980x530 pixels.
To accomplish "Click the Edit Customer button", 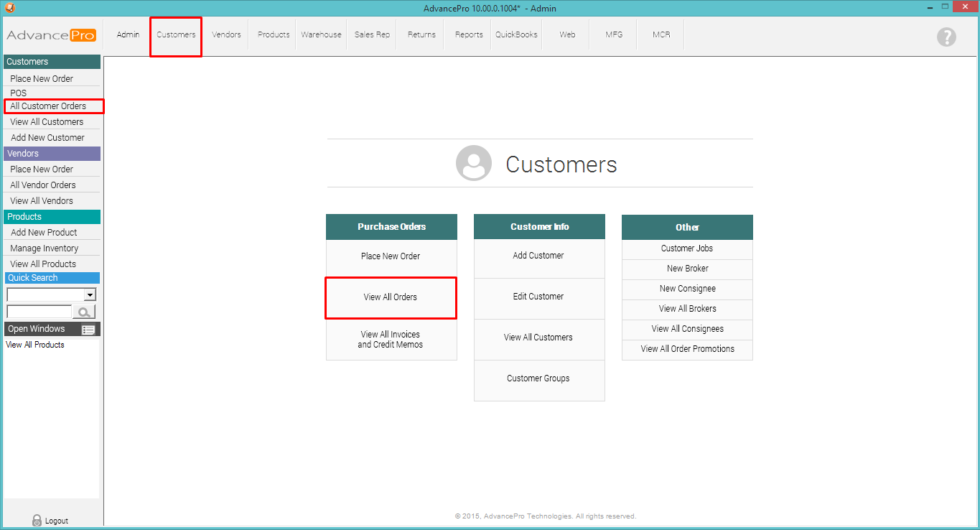I will pos(538,297).
